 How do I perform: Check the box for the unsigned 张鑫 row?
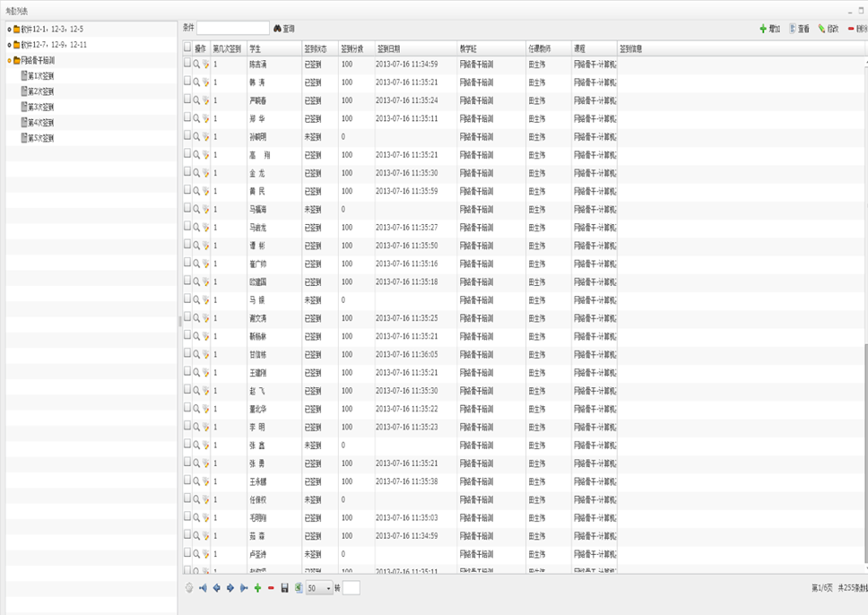187,444
